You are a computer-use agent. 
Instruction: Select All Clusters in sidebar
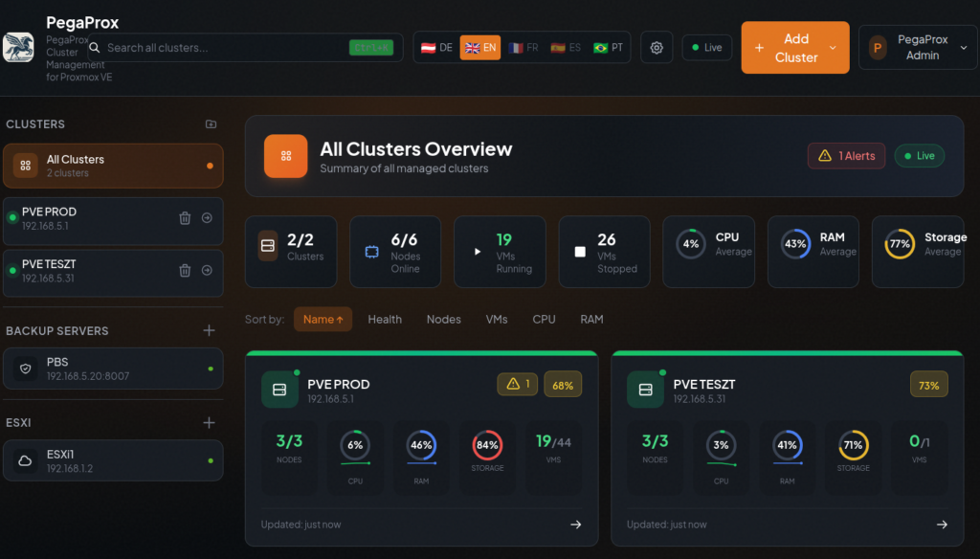(113, 166)
